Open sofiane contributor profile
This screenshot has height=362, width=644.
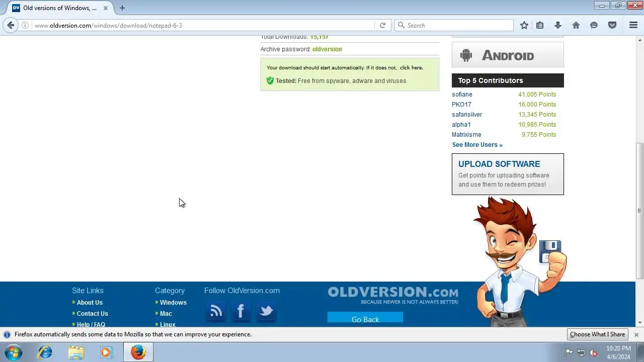tap(462, 95)
